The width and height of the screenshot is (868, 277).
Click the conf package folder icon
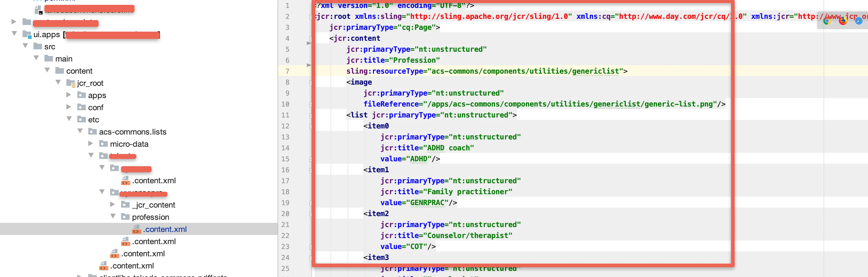coord(82,107)
